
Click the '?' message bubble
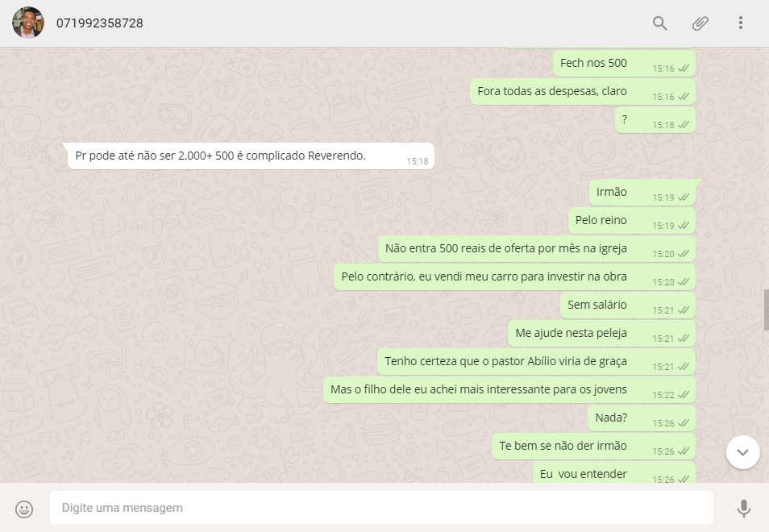[x=655, y=119]
